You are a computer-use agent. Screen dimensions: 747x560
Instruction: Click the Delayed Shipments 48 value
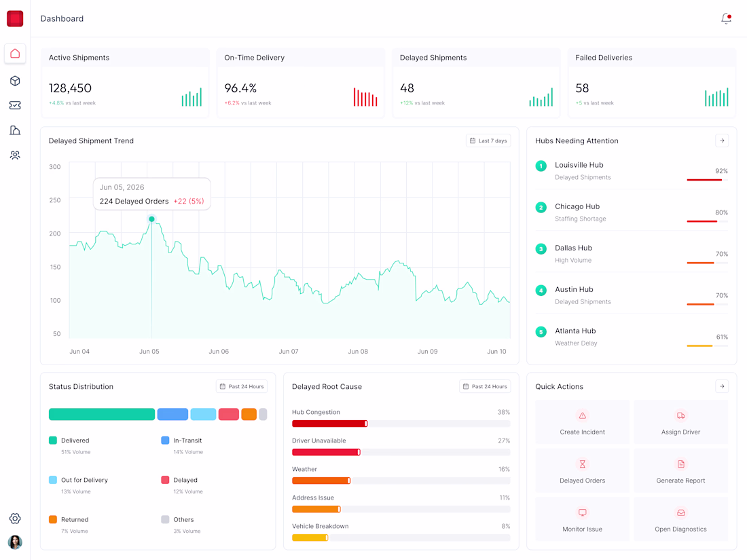pos(407,88)
